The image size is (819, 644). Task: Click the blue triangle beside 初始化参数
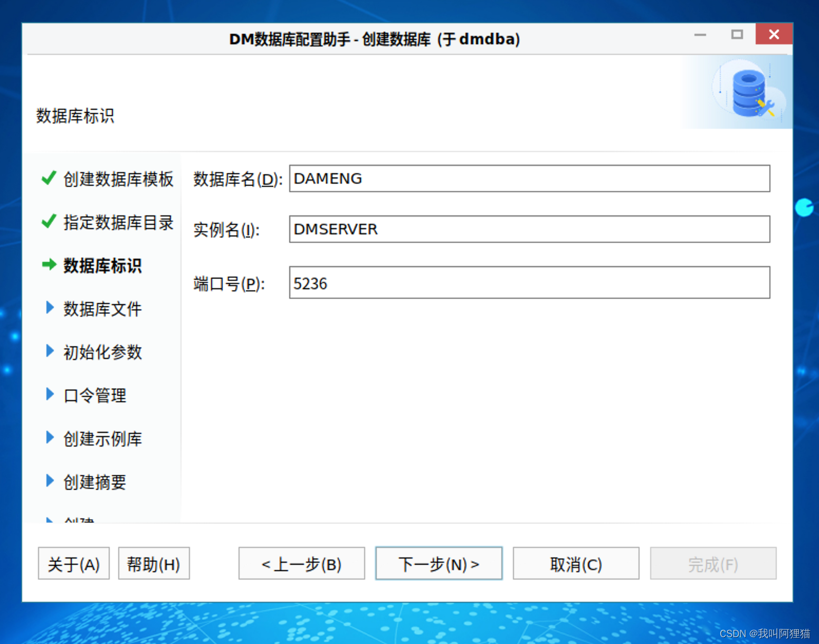(50, 351)
